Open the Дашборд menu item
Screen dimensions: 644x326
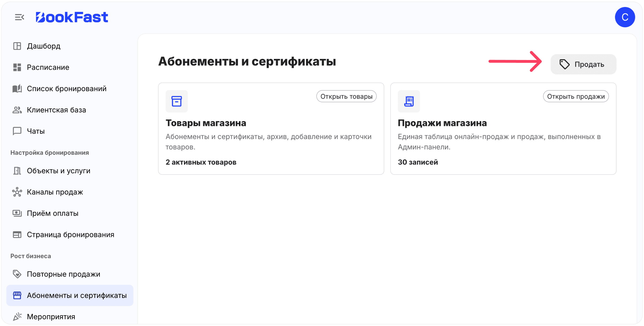pyautogui.click(x=70, y=46)
